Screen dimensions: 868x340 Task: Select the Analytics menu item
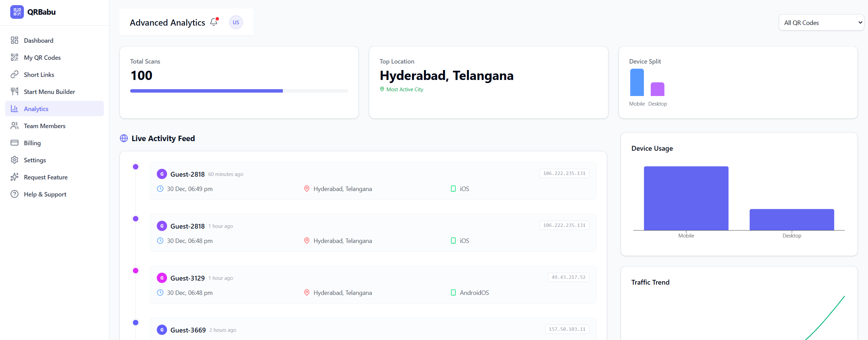pyautogui.click(x=55, y=109)
